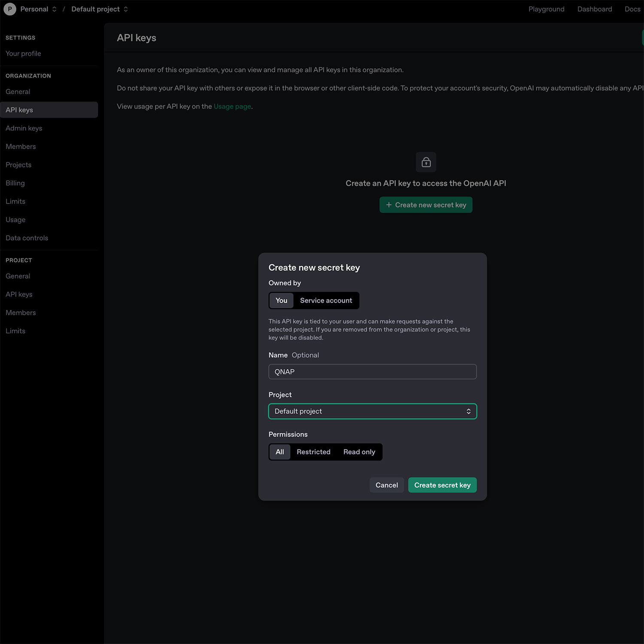This screenshot has height=644, width=644.
Task: Open the Project dropdown in the dialog
Action: 372,411
